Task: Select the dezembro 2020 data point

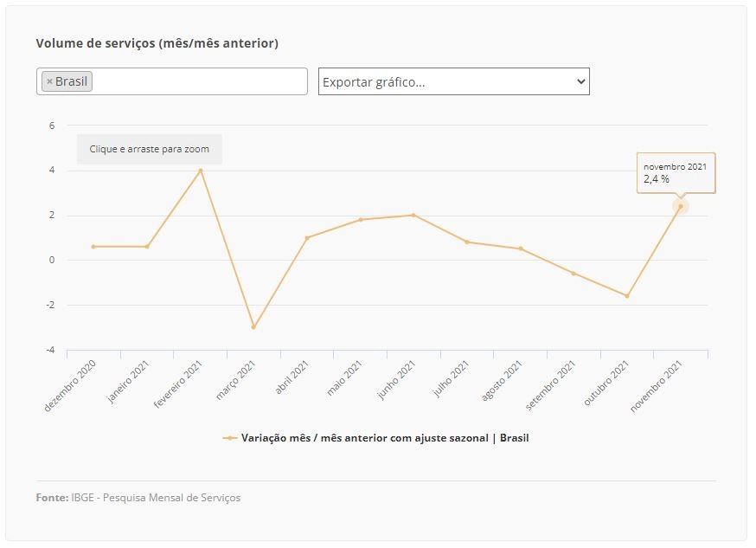Action: (x=93, y=247)
